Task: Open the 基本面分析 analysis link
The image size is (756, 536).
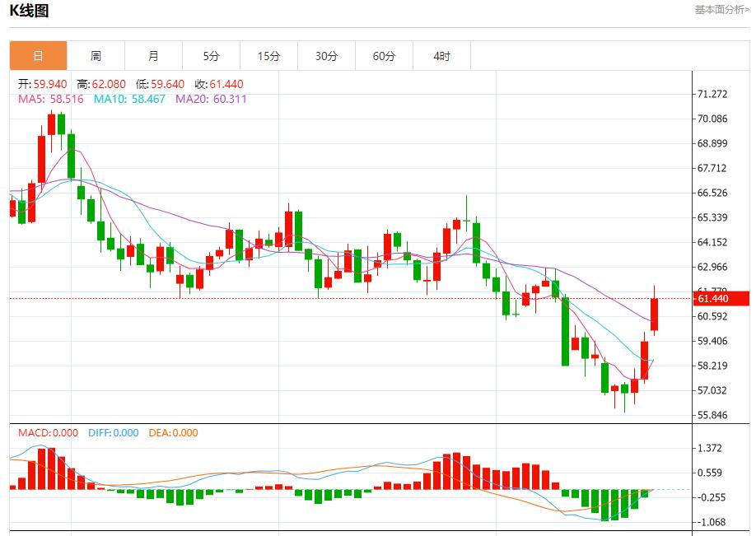Action: tap(720, 10)
